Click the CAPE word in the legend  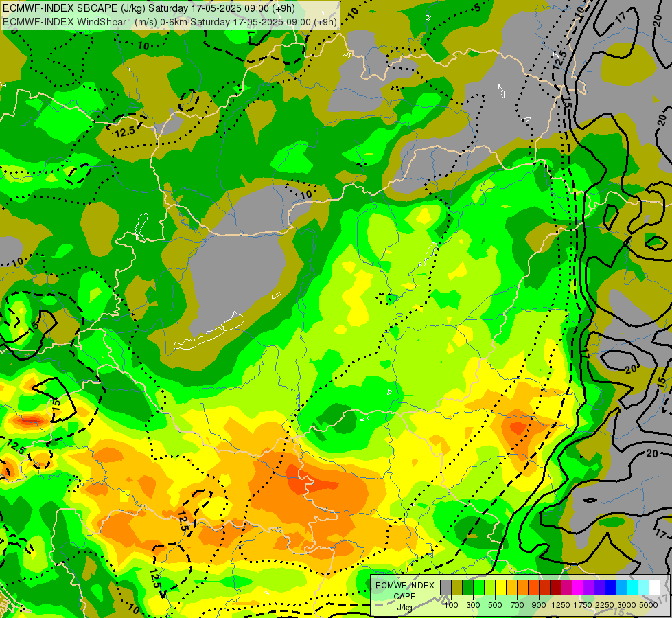pos(404,597)
